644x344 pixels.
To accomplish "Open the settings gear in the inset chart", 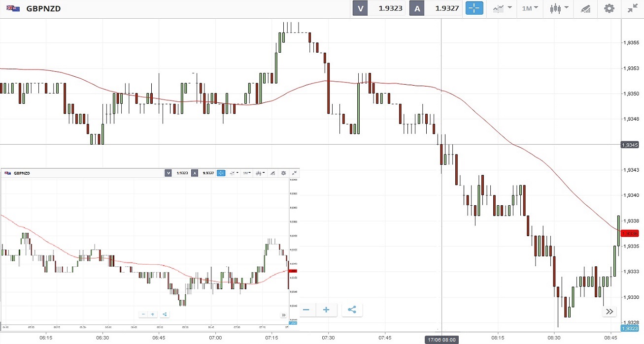I will click(x=283, y=173).
